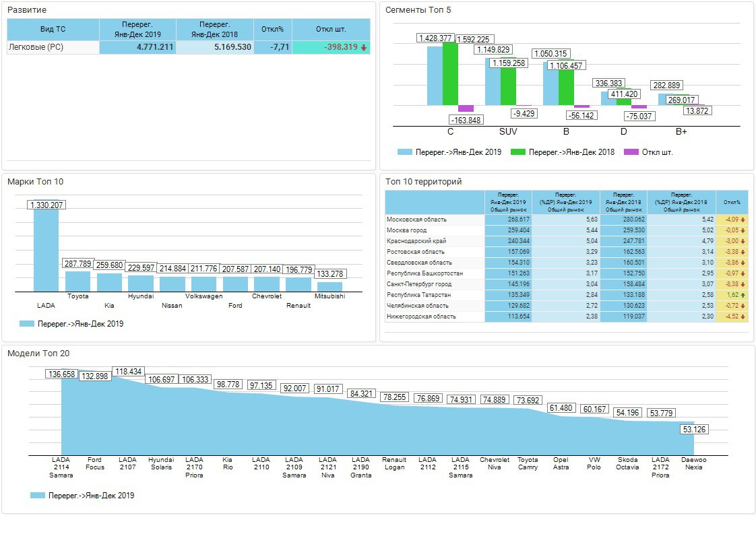The image size is (756, 534).
Task: Click the -7,71 deviation cell
Action: [x=273, y=47]
